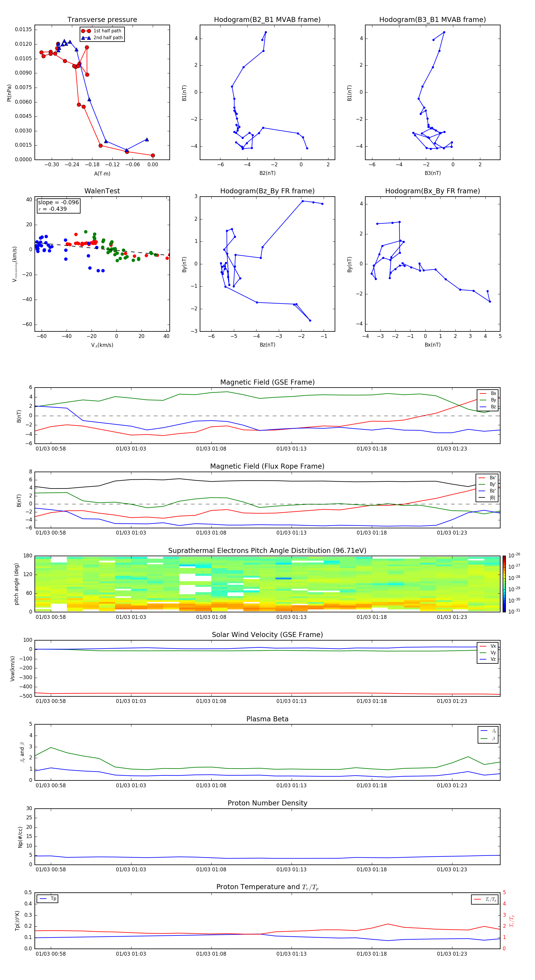Select the "Vsw(km/s)" y-axis label

pyautogui.click(x=12, y=668)
